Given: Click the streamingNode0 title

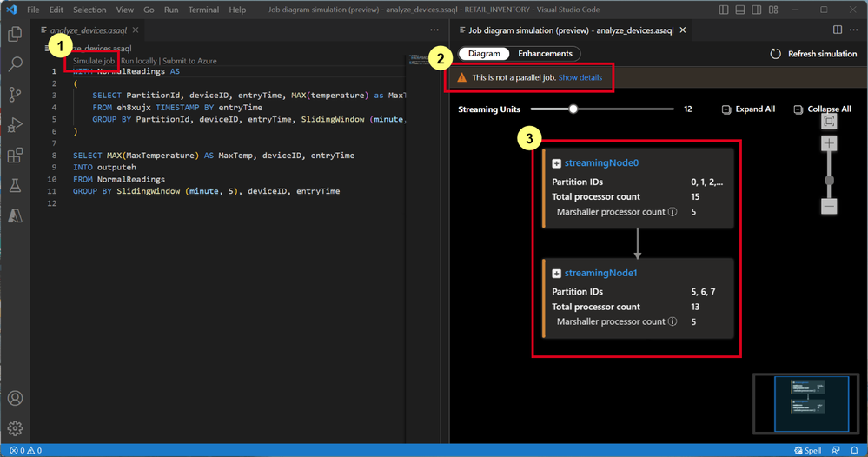Looking at the screenshot, I should pos(601,162).
